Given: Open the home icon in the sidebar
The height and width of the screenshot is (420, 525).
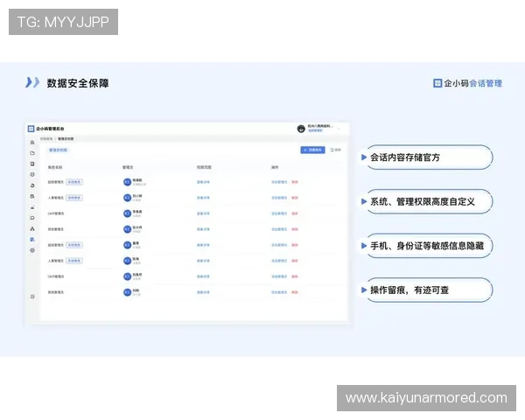Looking at the screenshot, I should click(x=32, y=143).
